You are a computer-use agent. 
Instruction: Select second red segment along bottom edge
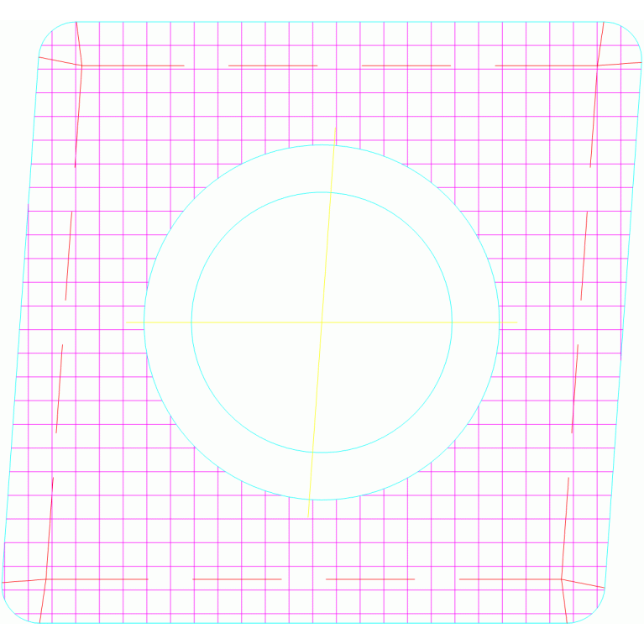(237, 579)
